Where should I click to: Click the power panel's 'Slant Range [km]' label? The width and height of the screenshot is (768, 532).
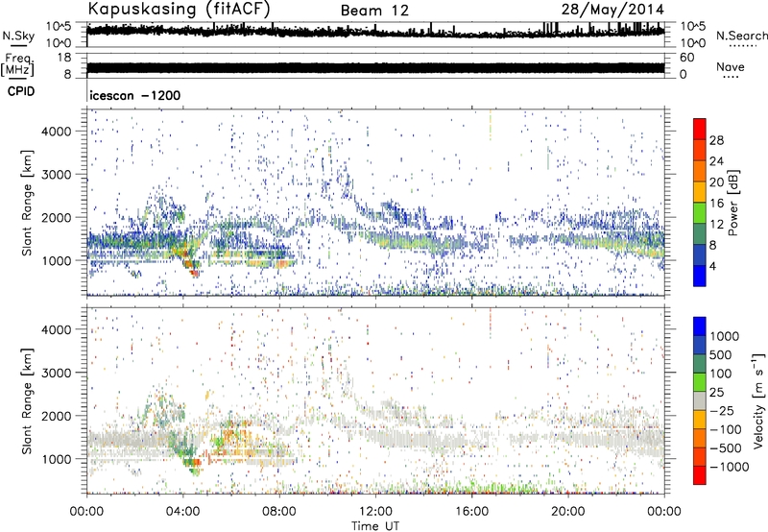coord(27,203)
